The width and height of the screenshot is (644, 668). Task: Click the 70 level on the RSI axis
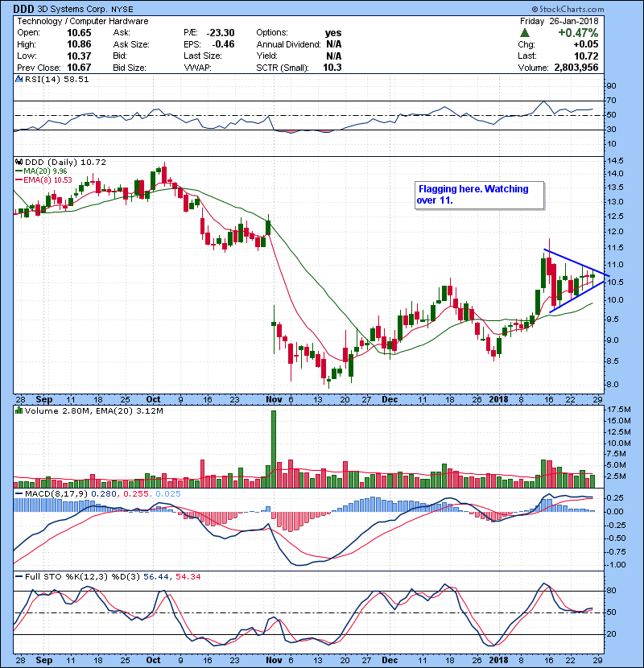click(611, 101)
